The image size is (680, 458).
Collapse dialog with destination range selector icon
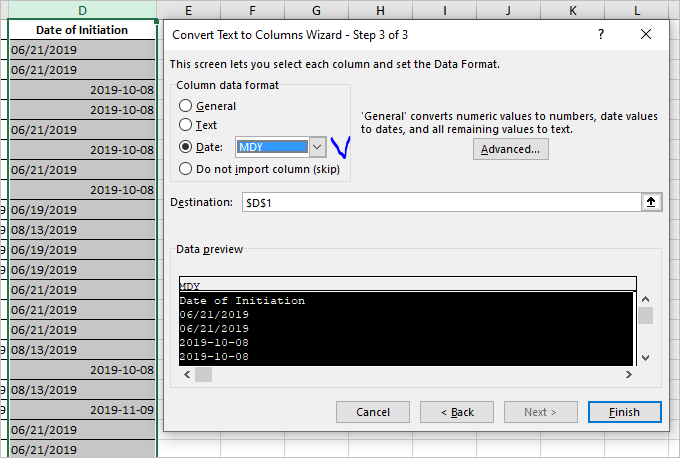651,202
